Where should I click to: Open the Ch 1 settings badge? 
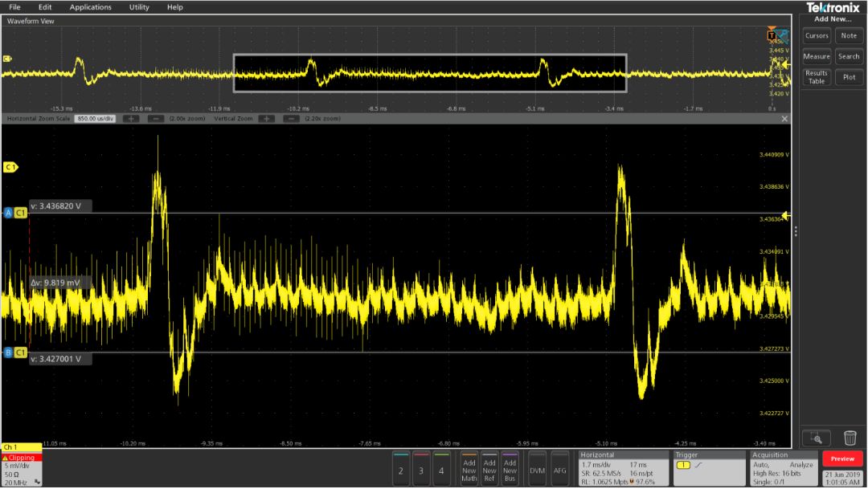point(22,465)
